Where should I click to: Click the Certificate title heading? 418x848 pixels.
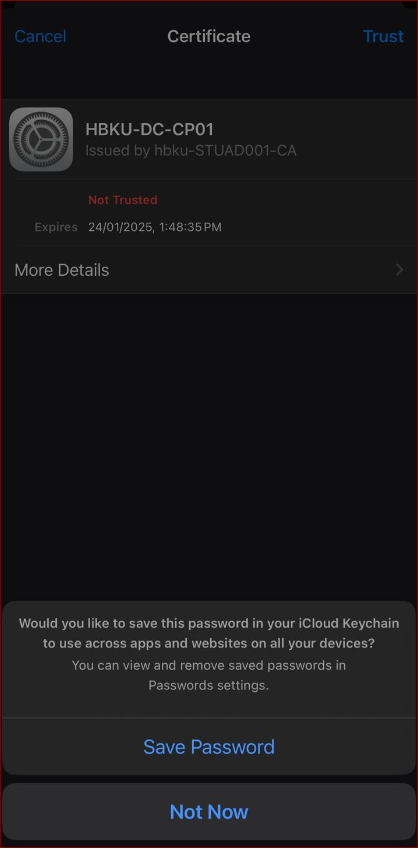coord(209,36)
